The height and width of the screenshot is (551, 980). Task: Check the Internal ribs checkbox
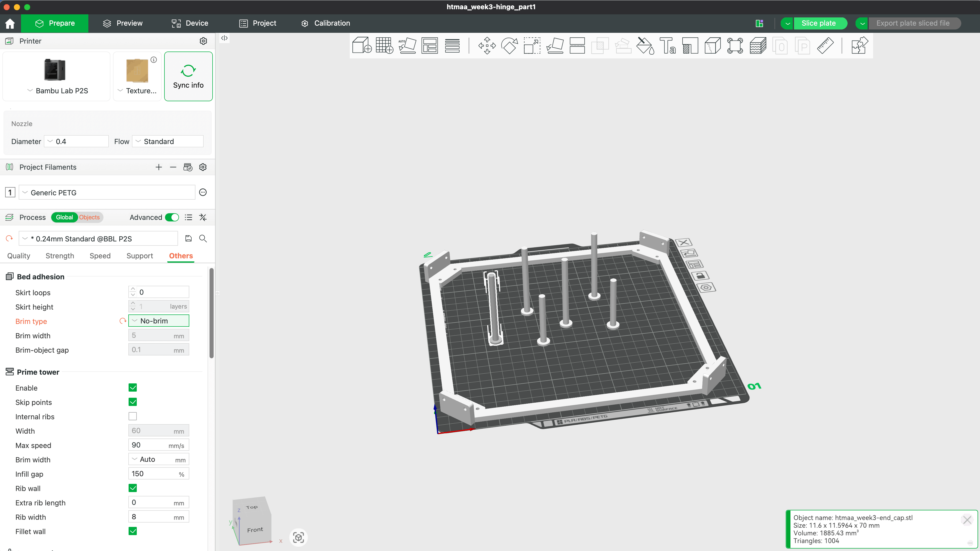pyautogui.click(x=133, y=416)
